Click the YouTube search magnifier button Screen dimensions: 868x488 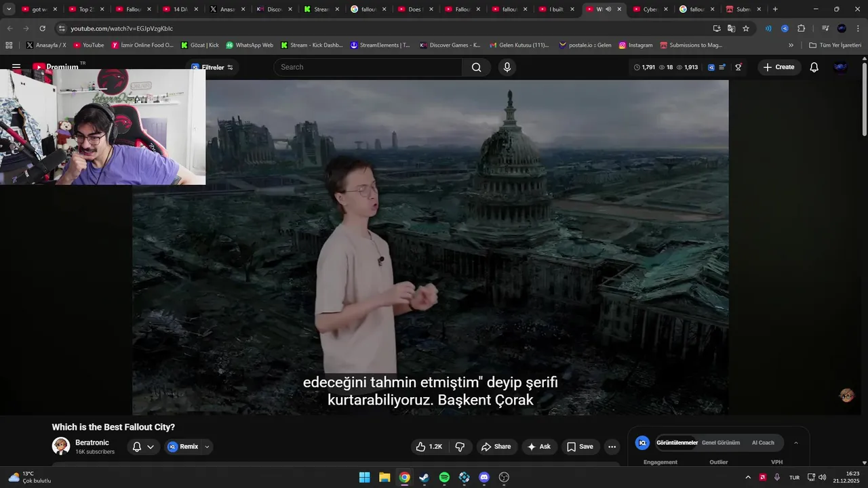click(476, 67)
